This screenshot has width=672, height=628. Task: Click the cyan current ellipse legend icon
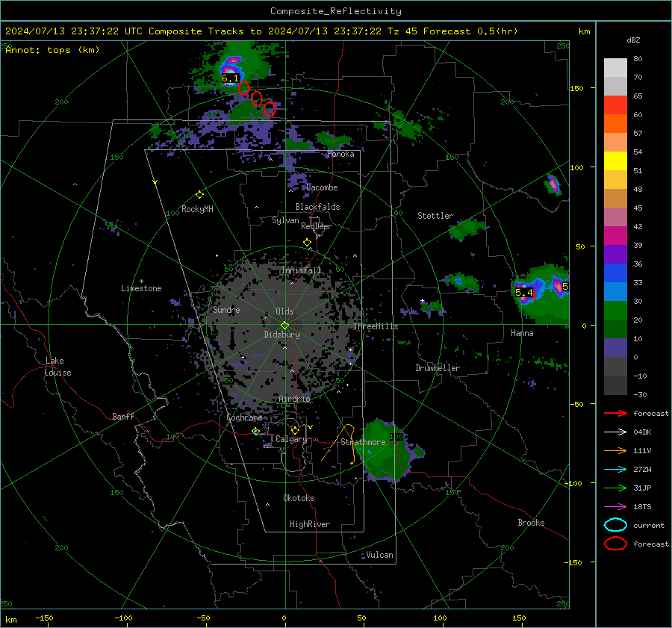point(615,525)
